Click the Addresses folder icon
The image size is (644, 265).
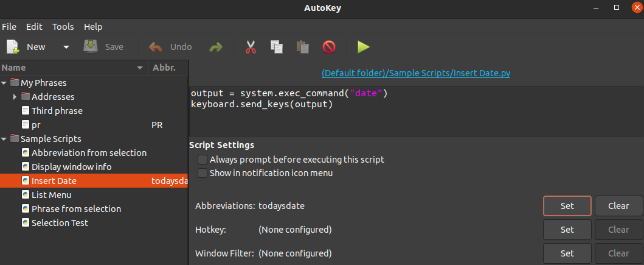[x=26, y=96]
